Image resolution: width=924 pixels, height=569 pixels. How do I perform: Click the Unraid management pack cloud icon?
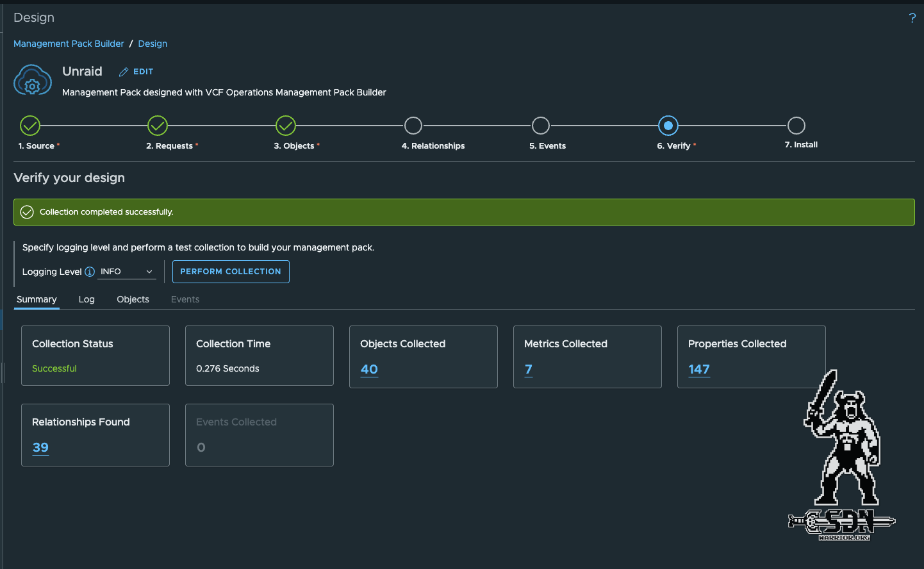pyautogui.click(x=33, y=81)
